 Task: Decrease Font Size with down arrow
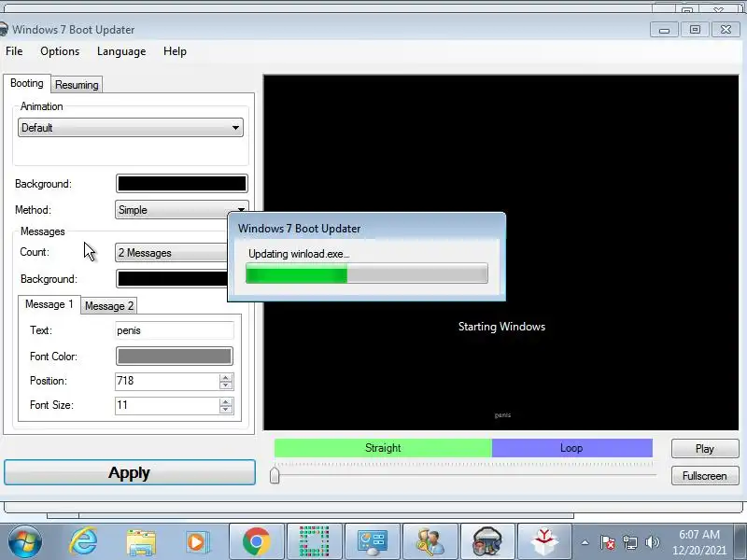pos(226,410)
